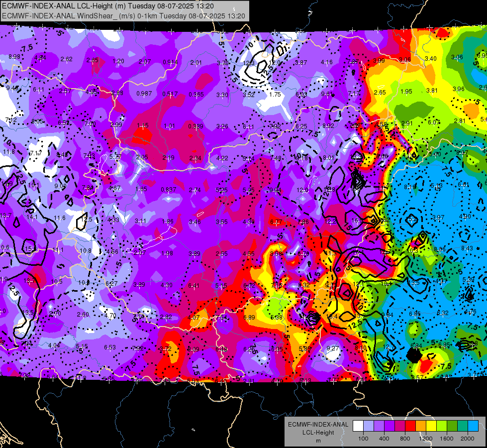Screen dimensions: 487x448
Task: Select the yellow swatch in the legend
Action: pyautogui.click(x=431, y=426)
